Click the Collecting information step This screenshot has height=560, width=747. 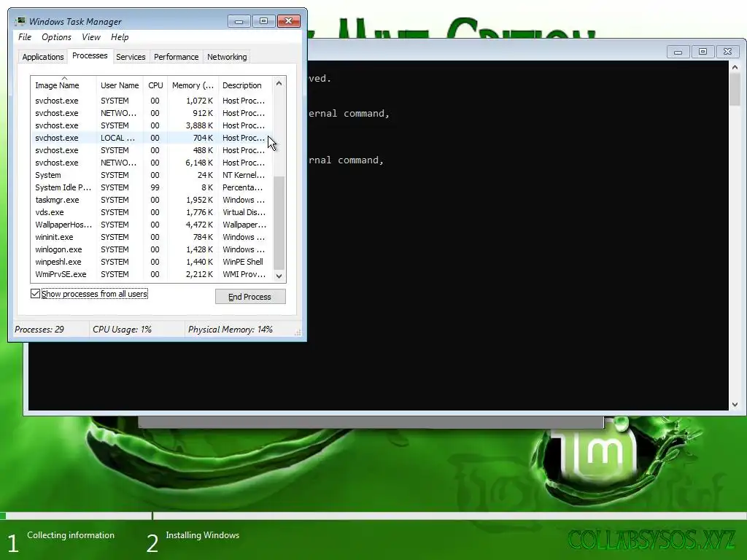point(71,535)
